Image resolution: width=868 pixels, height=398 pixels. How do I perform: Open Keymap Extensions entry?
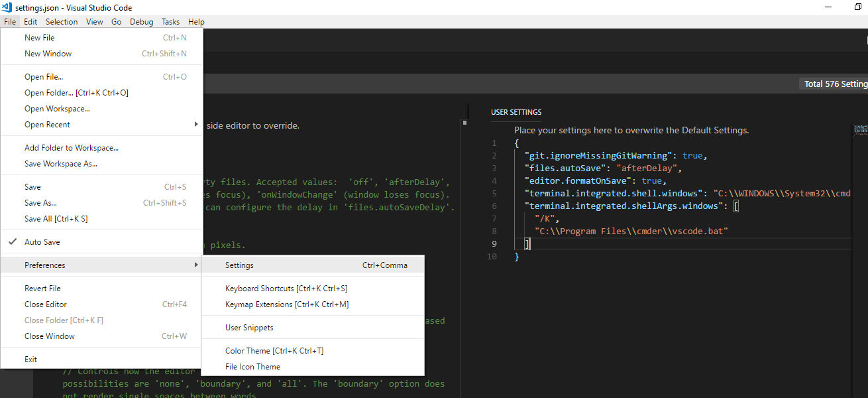point(313,304)
